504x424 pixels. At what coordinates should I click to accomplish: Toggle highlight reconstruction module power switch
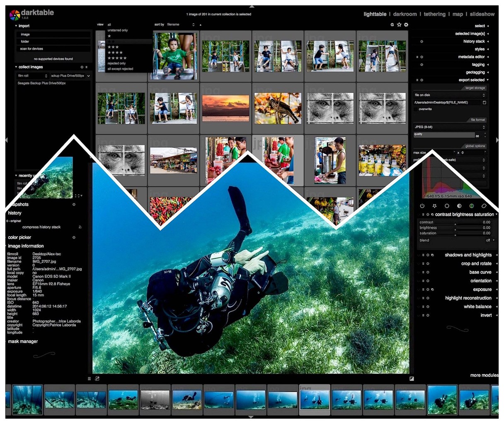pos(419,298)
